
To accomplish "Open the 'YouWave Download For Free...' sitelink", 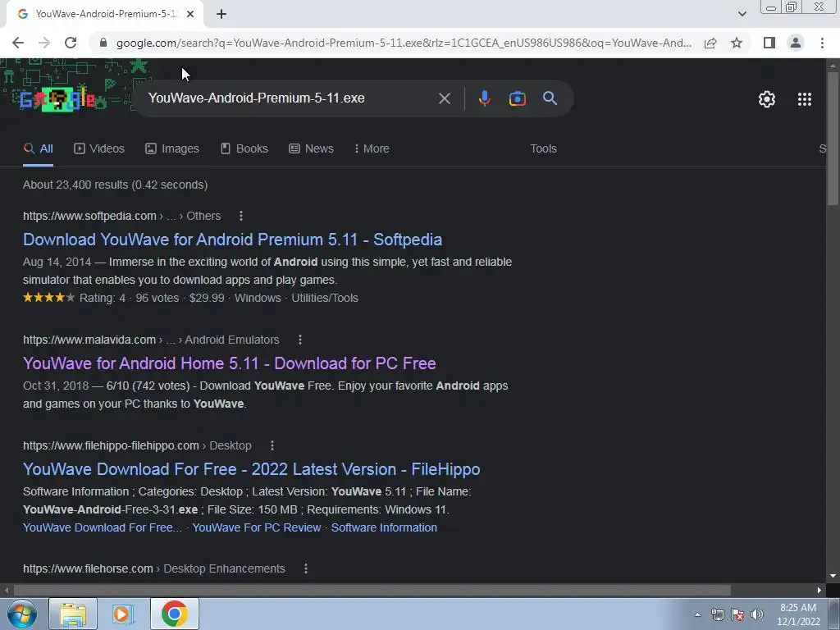I will coord(103,527).
